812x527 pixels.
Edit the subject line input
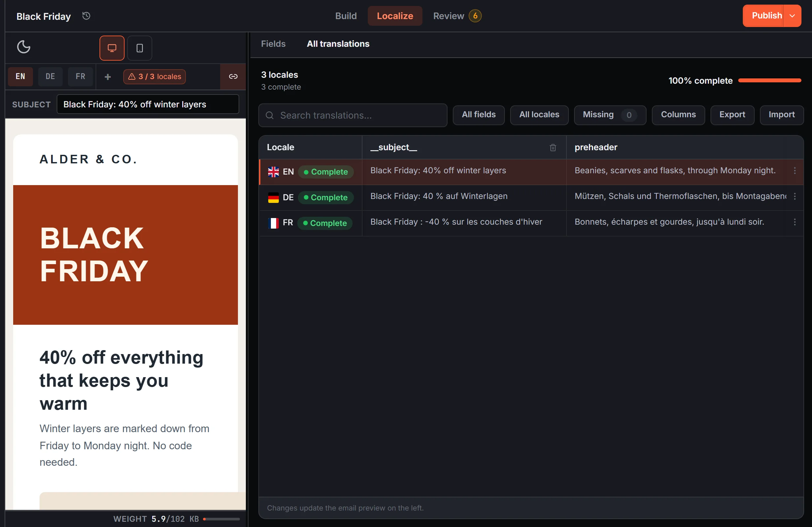click(147, 104)
